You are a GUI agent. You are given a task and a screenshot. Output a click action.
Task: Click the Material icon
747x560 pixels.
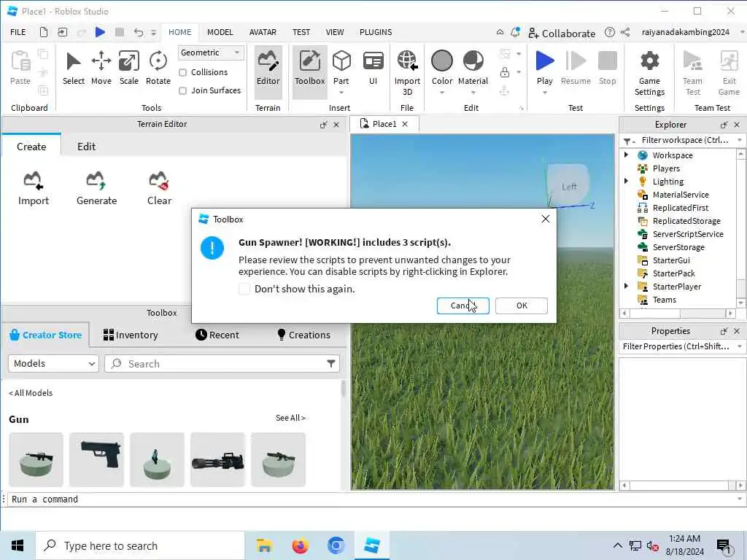pyautogui.click(x=473, y=61)
